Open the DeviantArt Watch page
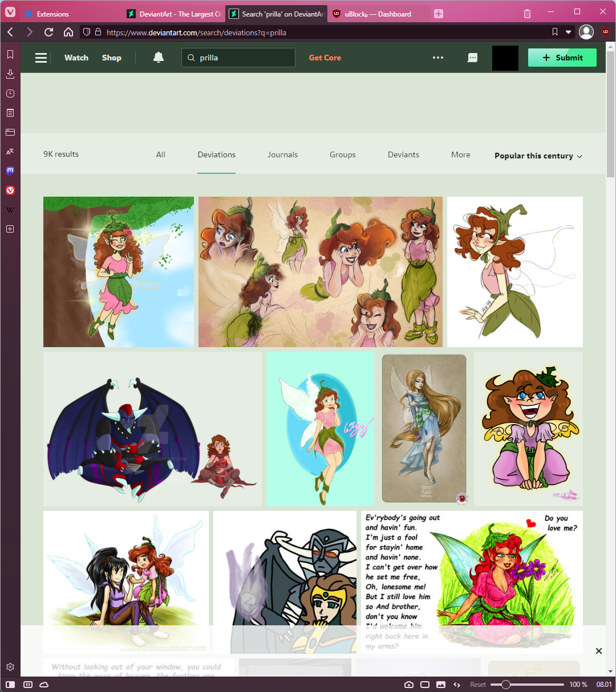This screenshot has height=692, width=616. (76, 58)
